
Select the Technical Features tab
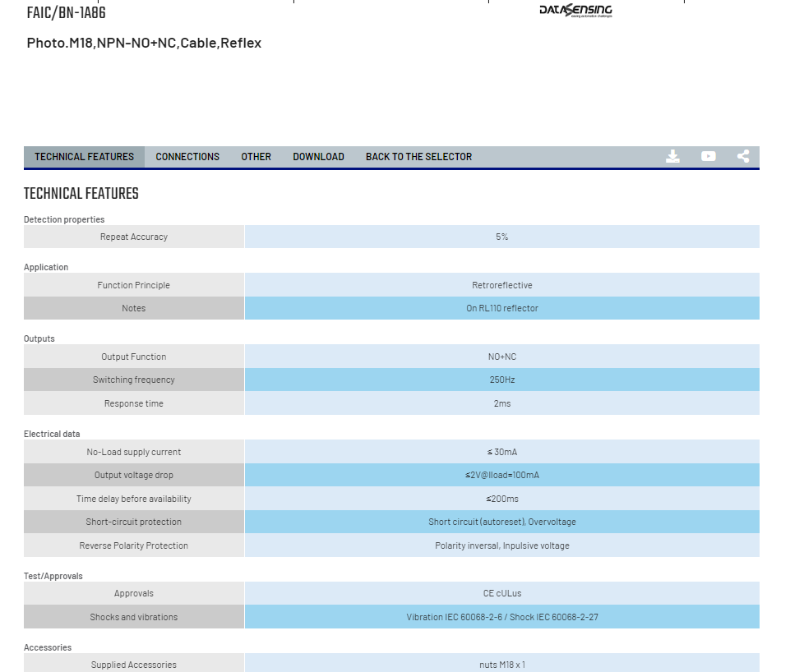point(84,157)
